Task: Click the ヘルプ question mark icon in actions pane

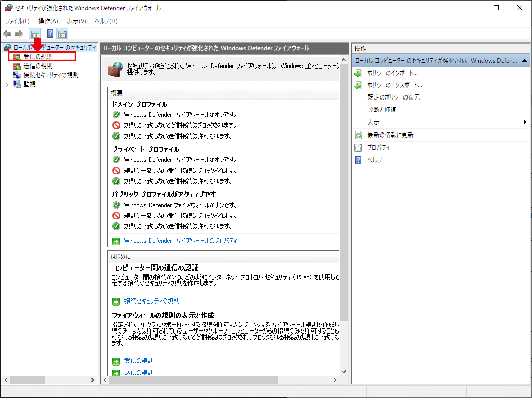Action: coord(358,160)
